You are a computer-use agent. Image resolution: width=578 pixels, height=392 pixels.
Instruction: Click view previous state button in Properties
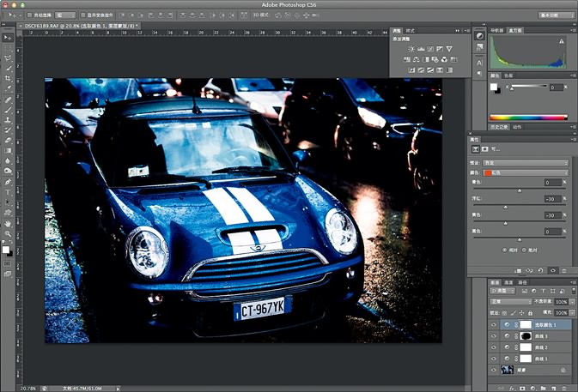click(x=529, y=270)
